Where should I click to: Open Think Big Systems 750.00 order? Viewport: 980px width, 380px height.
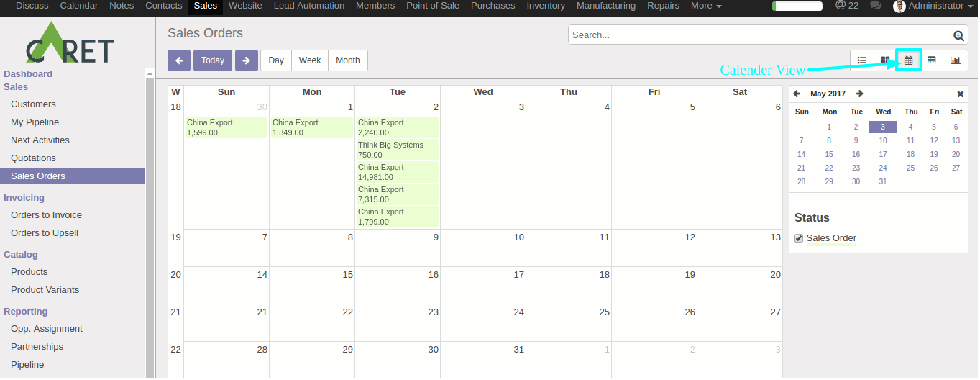point(397,150)
